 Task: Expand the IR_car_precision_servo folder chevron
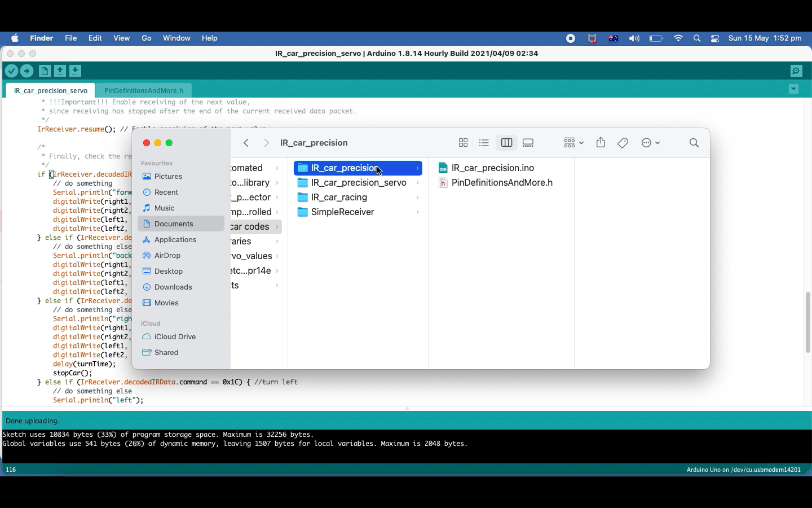tap(417, 183)
